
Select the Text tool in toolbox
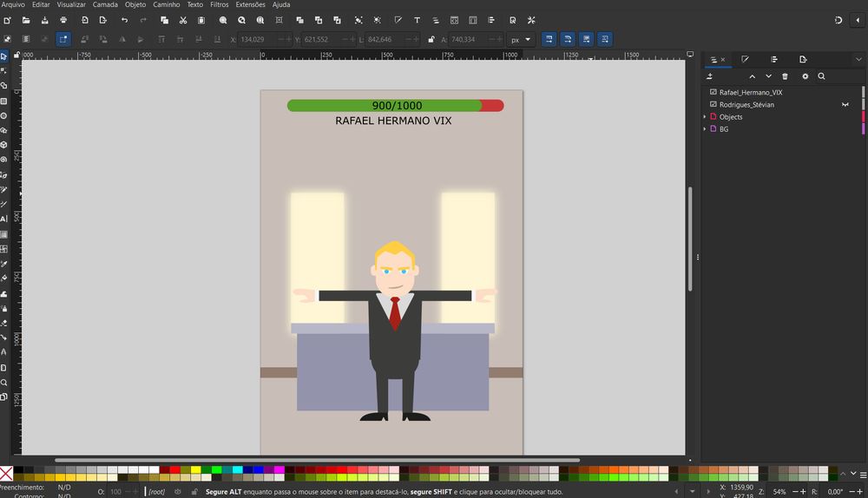pos(3,219)
